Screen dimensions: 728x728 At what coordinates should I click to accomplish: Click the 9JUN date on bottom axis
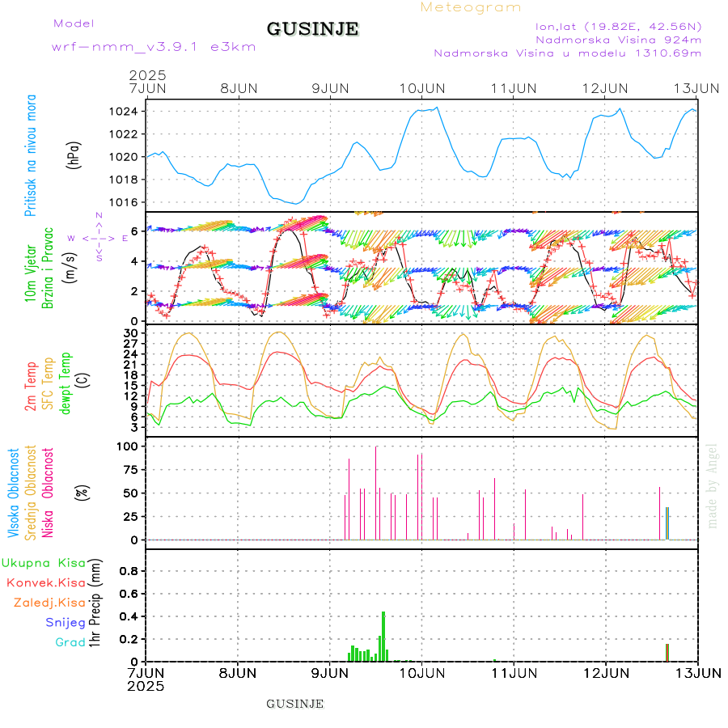coord(330,672)
